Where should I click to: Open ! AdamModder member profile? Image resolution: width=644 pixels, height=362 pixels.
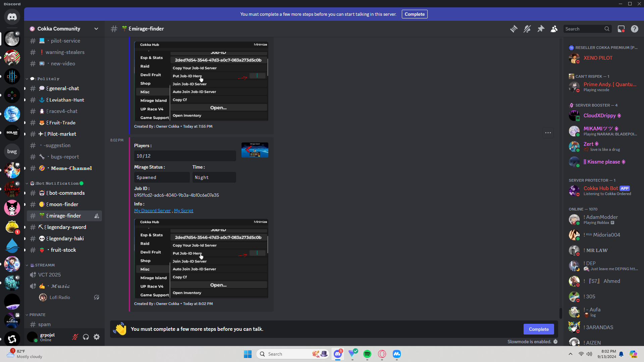click(x=603, y=220)
